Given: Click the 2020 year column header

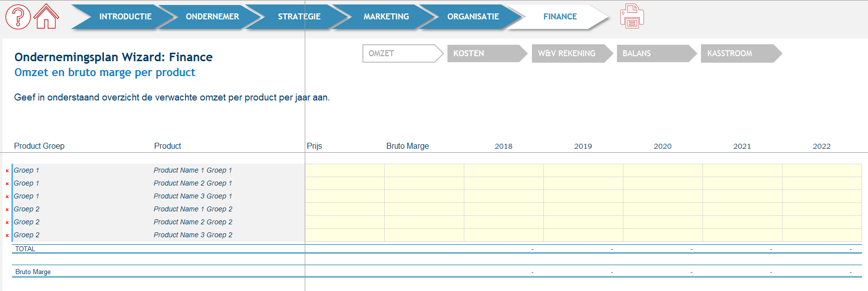Looking at the screenshot, I should click(x=663, y=146).
